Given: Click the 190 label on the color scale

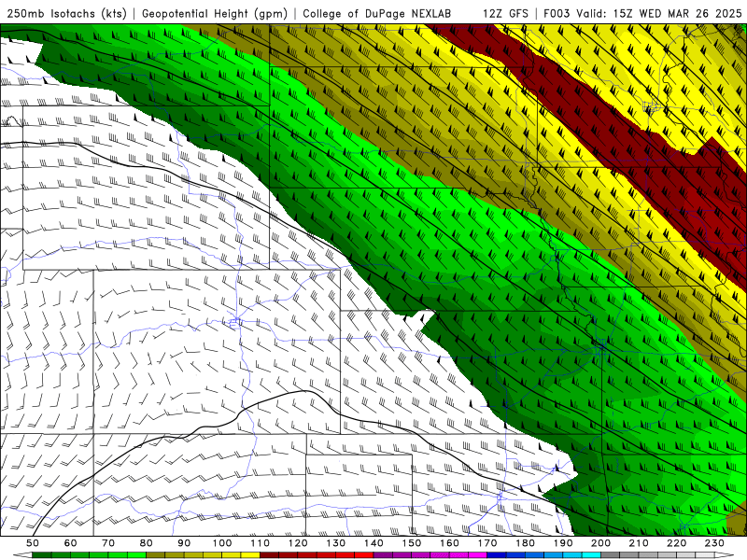Looking at the screenshot, I should click(x=563, y=543).
